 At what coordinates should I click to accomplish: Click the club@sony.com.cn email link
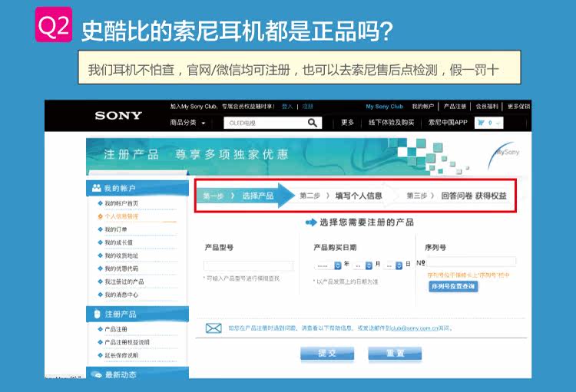[415, 328]
